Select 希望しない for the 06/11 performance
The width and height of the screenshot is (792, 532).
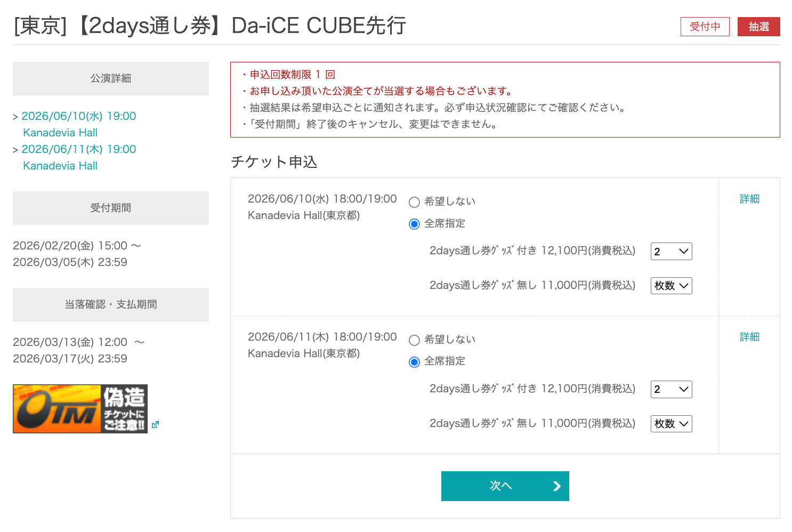pyautogui.click(x=414, y=340)
